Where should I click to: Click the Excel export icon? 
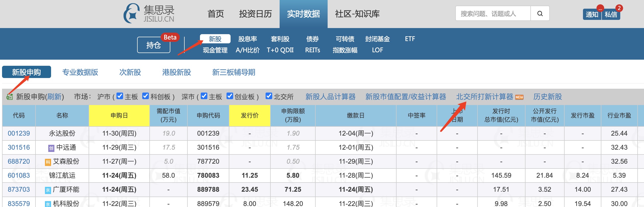[10, 97]
